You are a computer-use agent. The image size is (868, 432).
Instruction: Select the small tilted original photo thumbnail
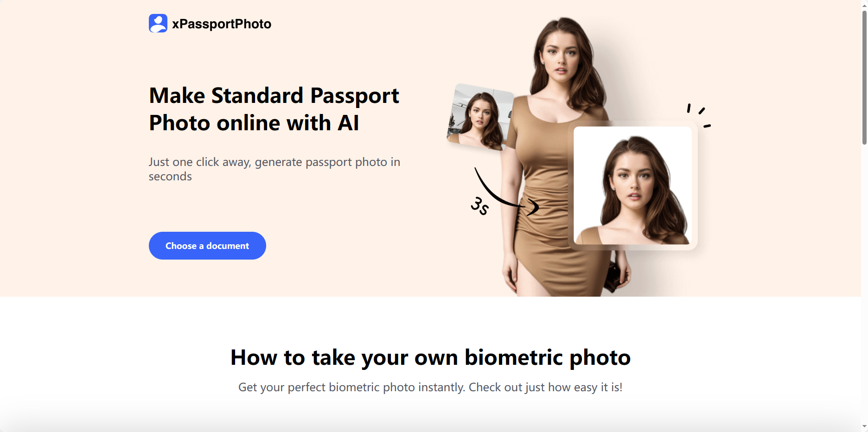pyautogui.click(x=480, y=117)
